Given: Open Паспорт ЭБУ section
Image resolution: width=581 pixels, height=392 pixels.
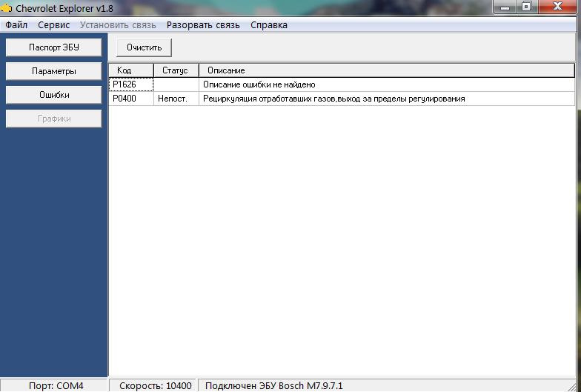Looking at the screenshot, I should [x=53, y=47].
